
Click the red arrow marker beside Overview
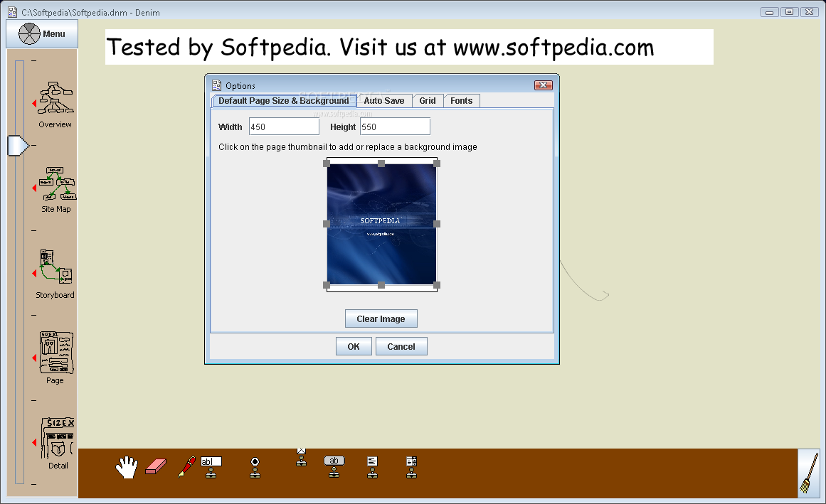[34, 104]
